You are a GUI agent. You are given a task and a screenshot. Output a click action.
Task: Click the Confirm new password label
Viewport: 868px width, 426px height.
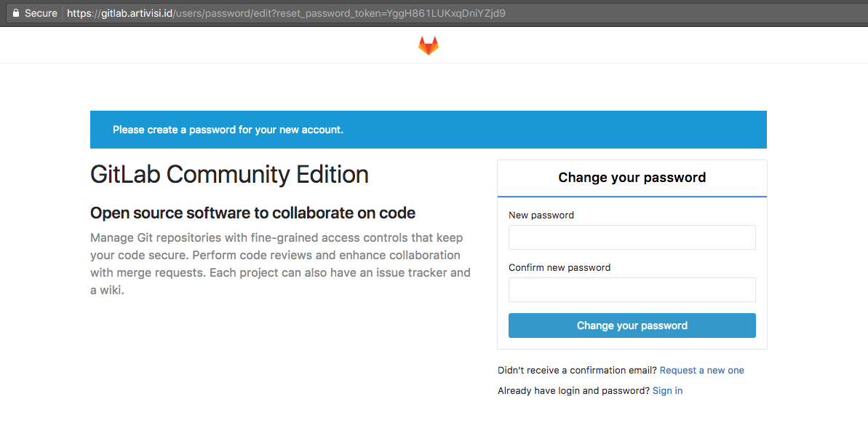click(x=559, y=267)
